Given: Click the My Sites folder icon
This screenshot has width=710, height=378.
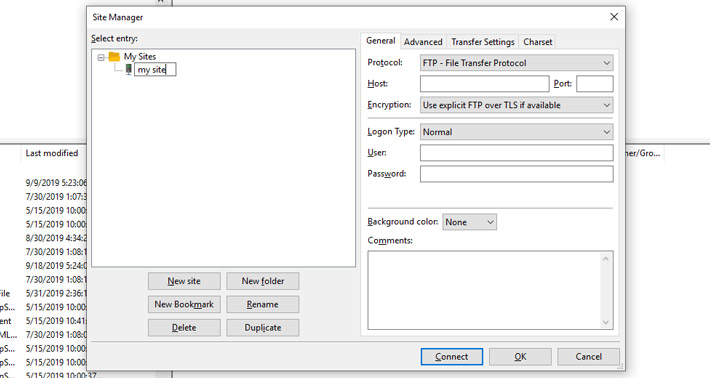Looking at the screenshot, I should pos(114,57).
